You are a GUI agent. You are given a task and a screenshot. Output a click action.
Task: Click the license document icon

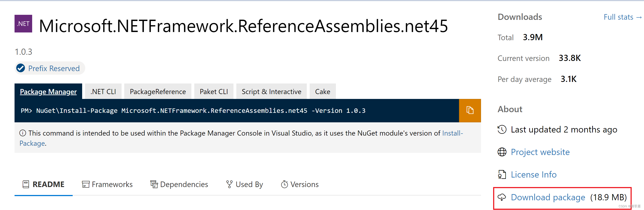502,174
